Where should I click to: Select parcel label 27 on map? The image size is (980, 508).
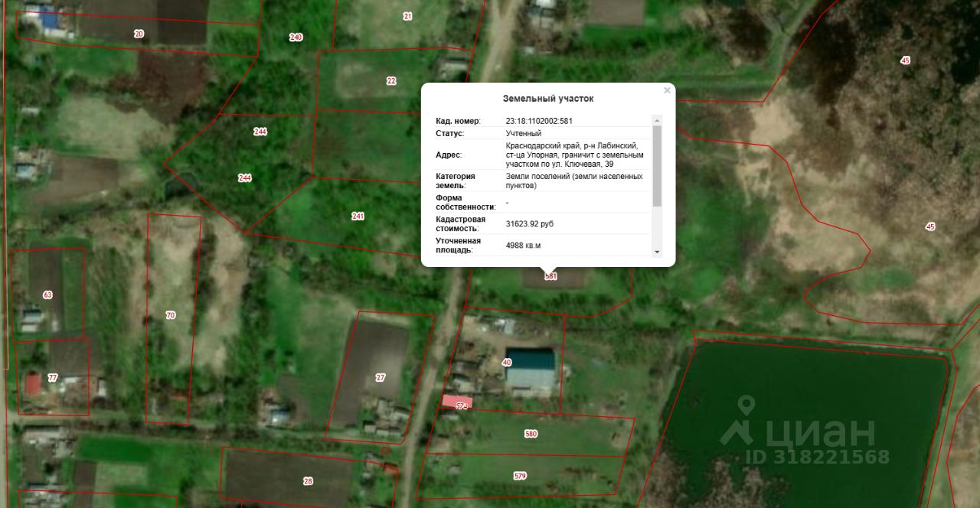coord(381,377)
